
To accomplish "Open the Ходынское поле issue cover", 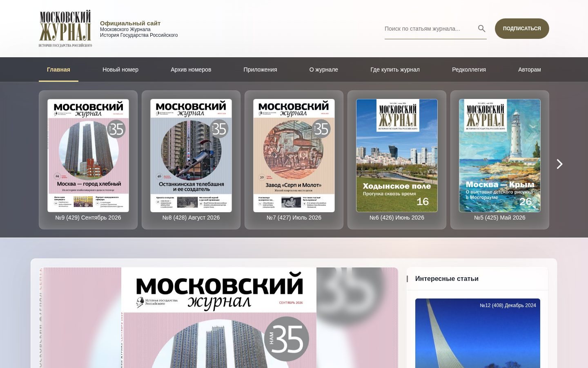I will point(397,155).
